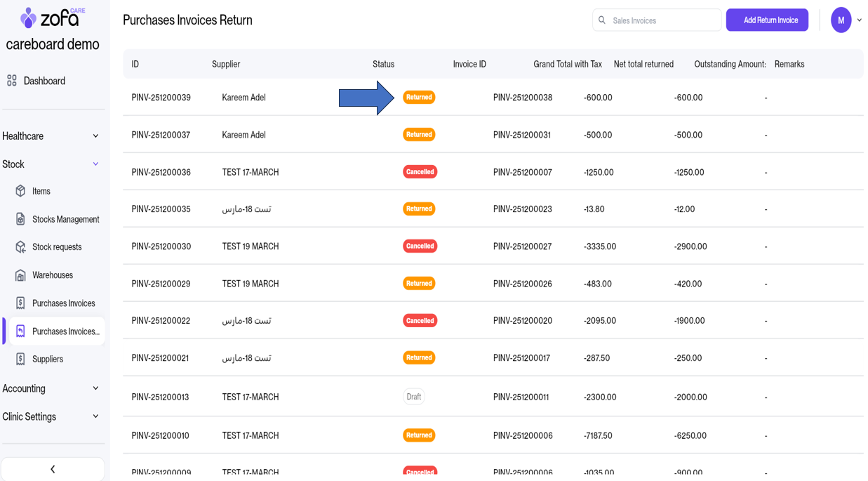Click the Purchases Invoices icon

pyautogui.click(x=20, y=303)
